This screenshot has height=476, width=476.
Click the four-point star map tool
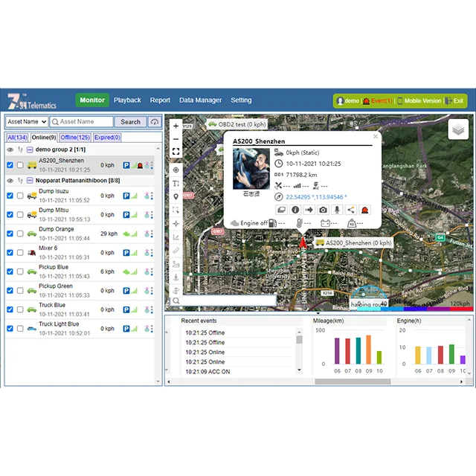coord(176,224)
